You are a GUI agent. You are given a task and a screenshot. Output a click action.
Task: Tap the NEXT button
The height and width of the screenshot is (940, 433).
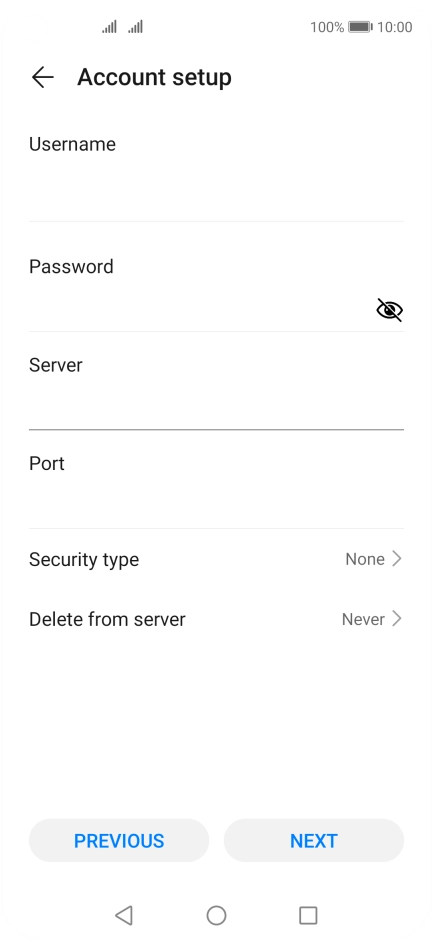pos(314,840)
